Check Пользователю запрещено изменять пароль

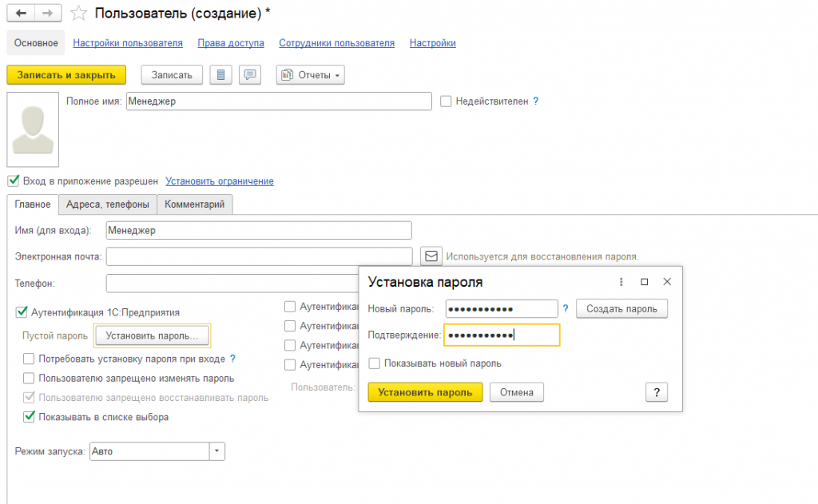tap(29, 379)
